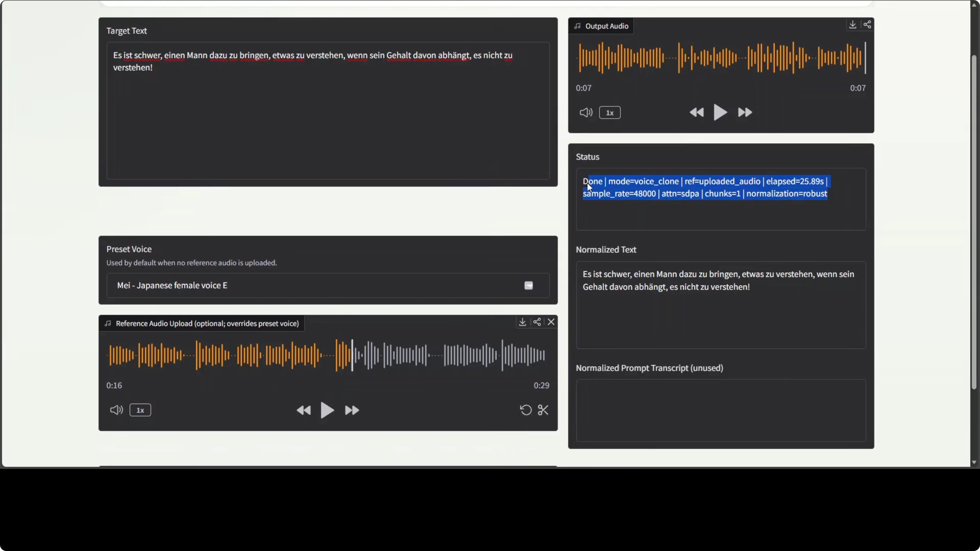Image resolution: width=980 pixels, height=551 pixels.
Task: Play the output audio
Action: (x=720, y=112)
